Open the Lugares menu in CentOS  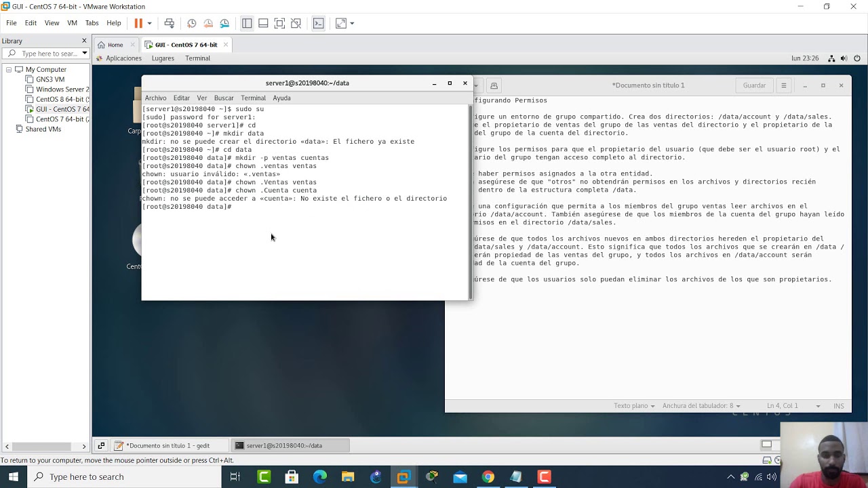[163, 58]
